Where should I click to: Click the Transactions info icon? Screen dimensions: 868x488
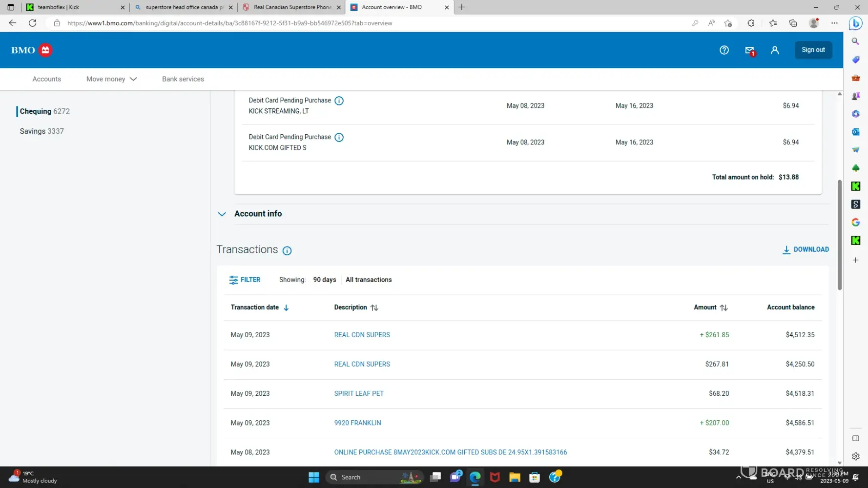pos(287,250)
